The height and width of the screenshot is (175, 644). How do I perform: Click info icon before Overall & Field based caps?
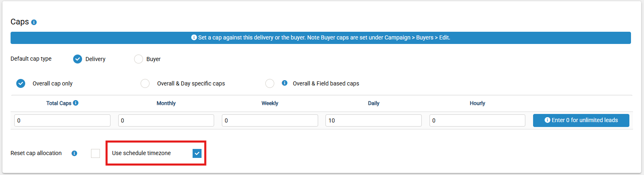[x=284, y=83]
